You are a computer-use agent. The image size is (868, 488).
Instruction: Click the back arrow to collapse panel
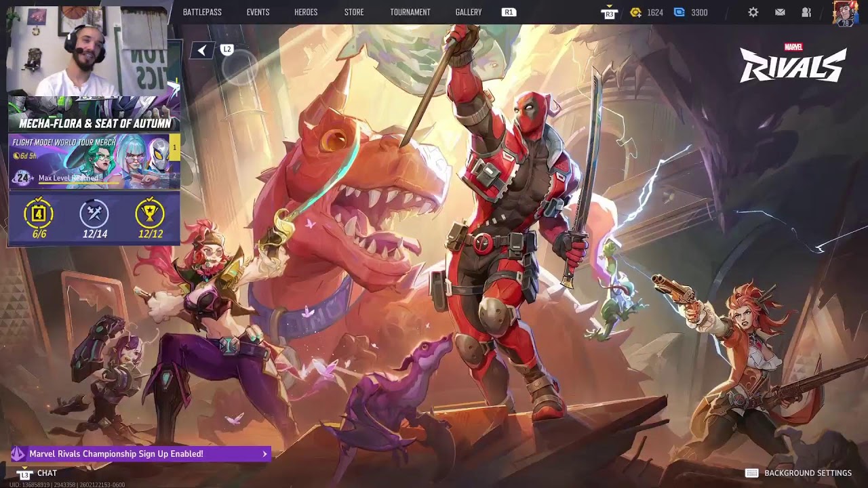202,50
